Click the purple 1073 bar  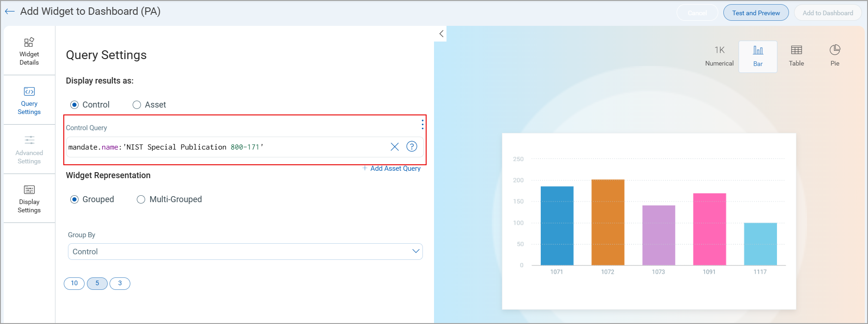pos(659,235)
